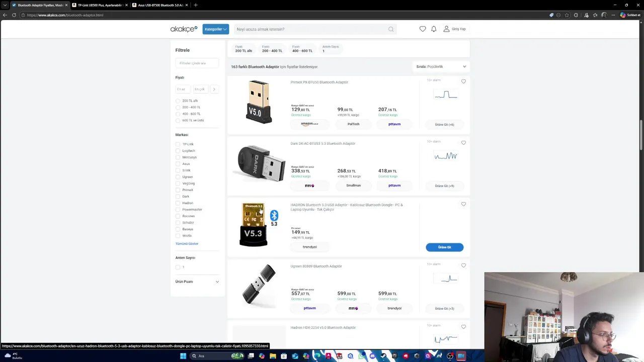Apply quick filter Fiyatı 200 TL altı
The image size is (644, 362).
coord(244,49)
